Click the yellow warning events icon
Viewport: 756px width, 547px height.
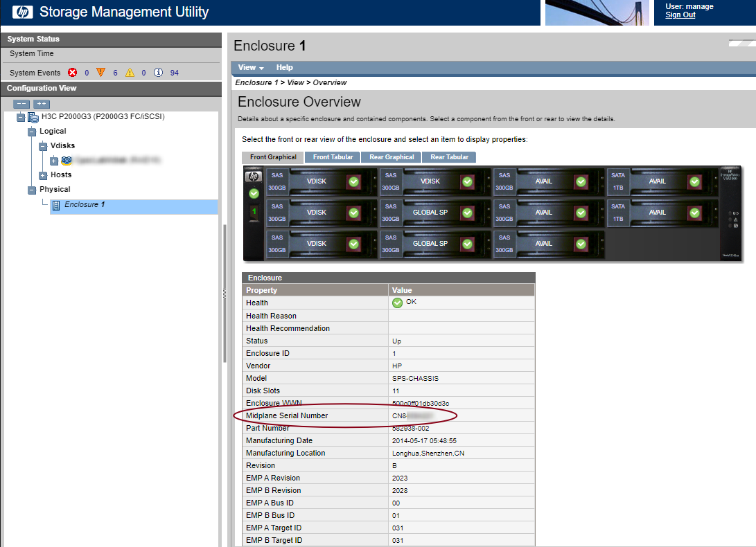[130, 72]
